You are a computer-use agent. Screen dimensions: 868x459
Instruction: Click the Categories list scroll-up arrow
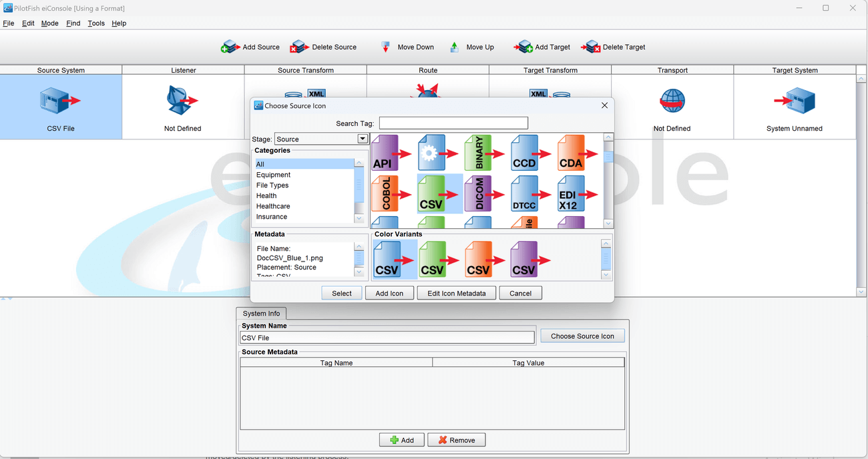(359, 163)
